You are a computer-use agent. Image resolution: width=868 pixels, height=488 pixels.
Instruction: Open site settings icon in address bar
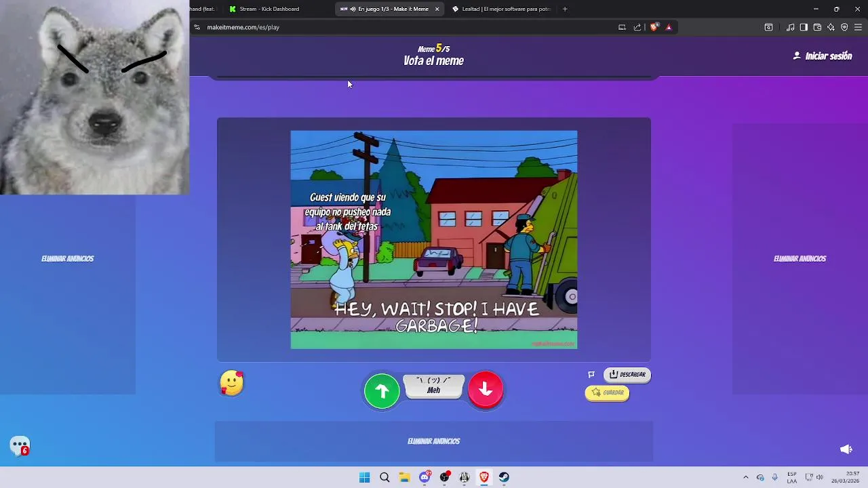197,27
